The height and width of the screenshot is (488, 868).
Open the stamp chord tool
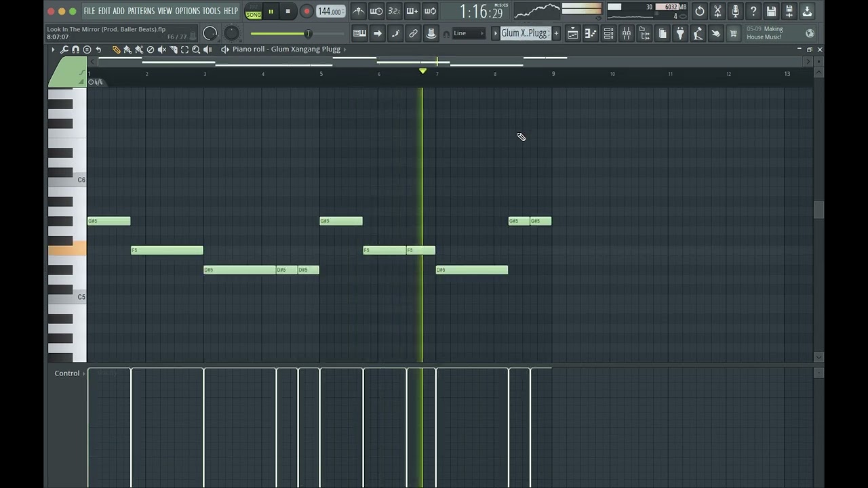pyautogui.click(x=87, y=49)
